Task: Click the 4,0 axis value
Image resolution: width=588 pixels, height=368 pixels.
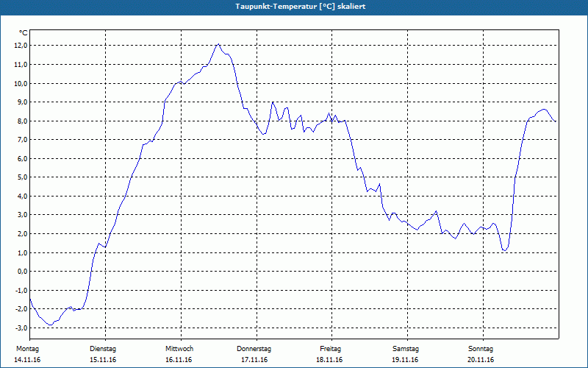Action: pyautogui.click(x=22, y=196)
